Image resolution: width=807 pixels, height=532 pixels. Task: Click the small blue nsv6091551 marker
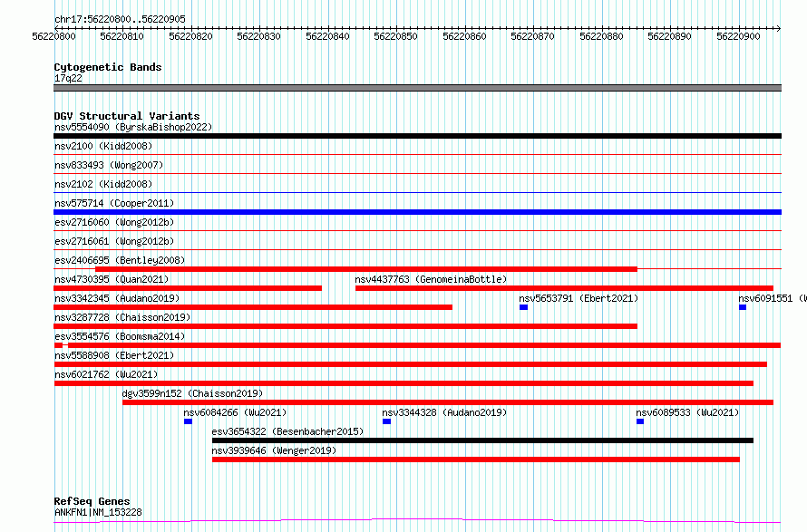743,307
